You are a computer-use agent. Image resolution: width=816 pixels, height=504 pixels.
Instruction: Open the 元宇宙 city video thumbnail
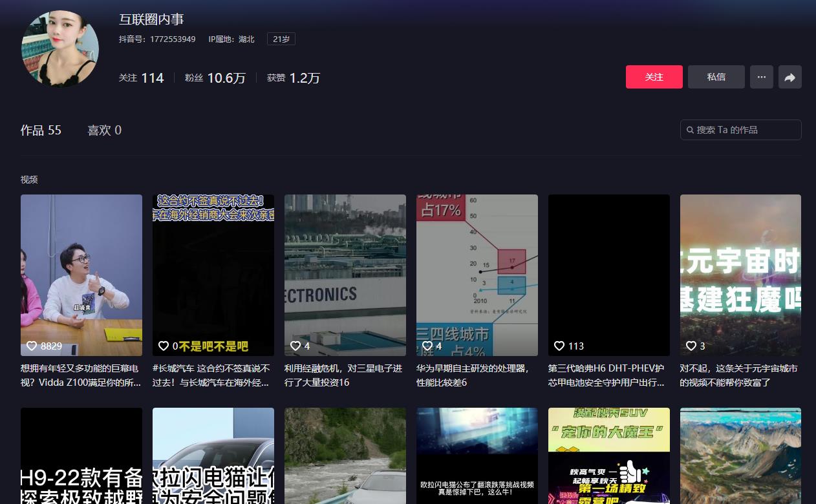click(741, 275)
